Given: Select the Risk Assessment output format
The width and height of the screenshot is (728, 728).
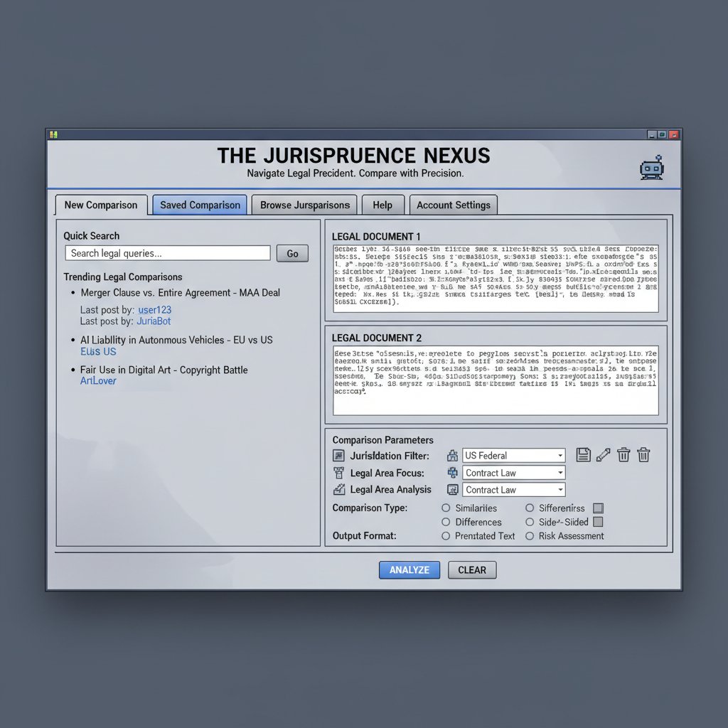Looking at the screenshot, I should click(x=530, y=536).
